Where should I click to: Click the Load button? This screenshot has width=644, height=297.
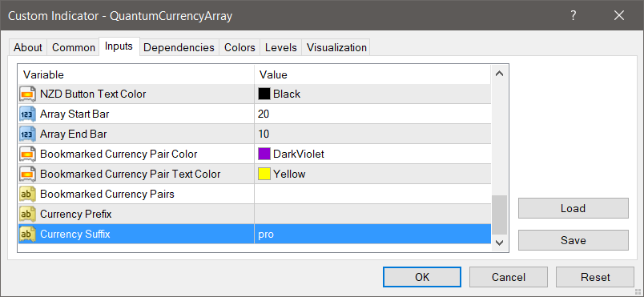[x=574, y=208]
